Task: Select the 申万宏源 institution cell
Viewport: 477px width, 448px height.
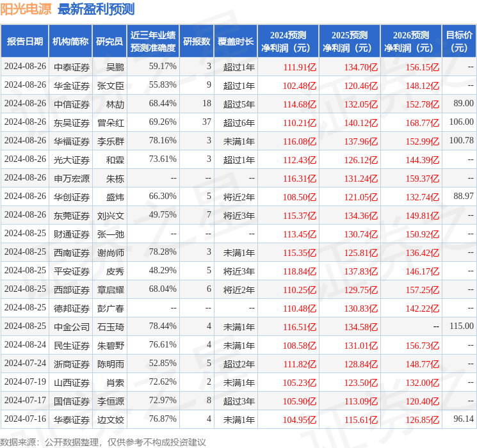Action: (72, 178)
